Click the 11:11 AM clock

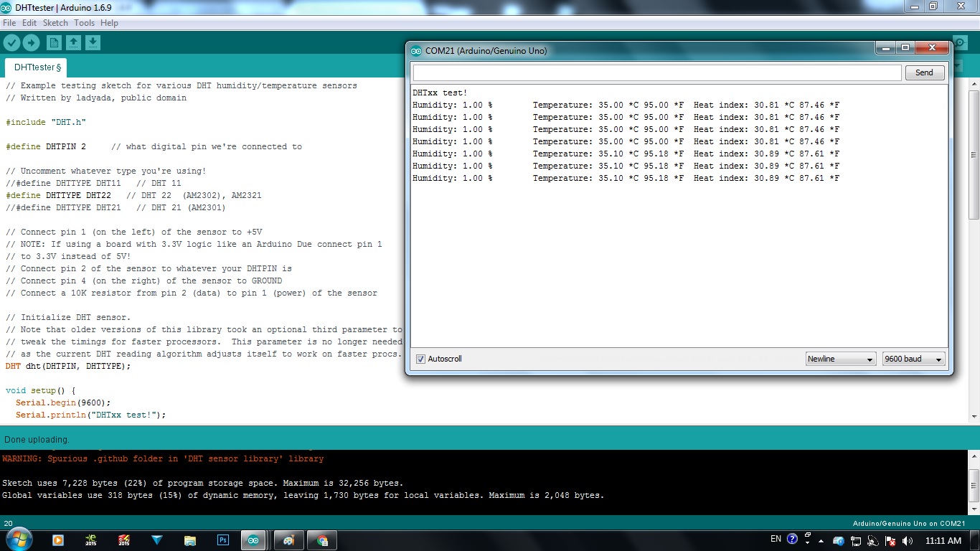(943, 540)
